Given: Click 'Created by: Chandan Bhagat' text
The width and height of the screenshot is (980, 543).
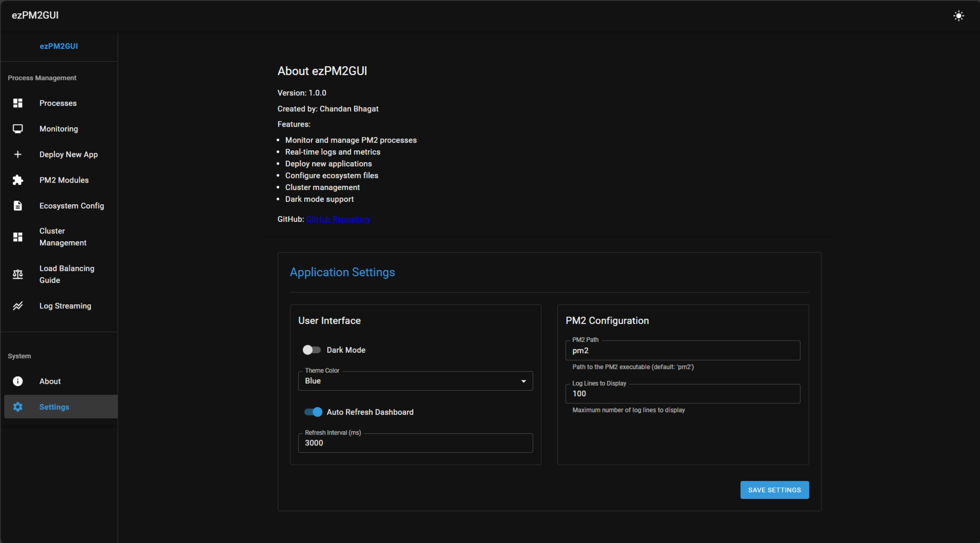Looking at the screenshot, I should coord(328,109).
